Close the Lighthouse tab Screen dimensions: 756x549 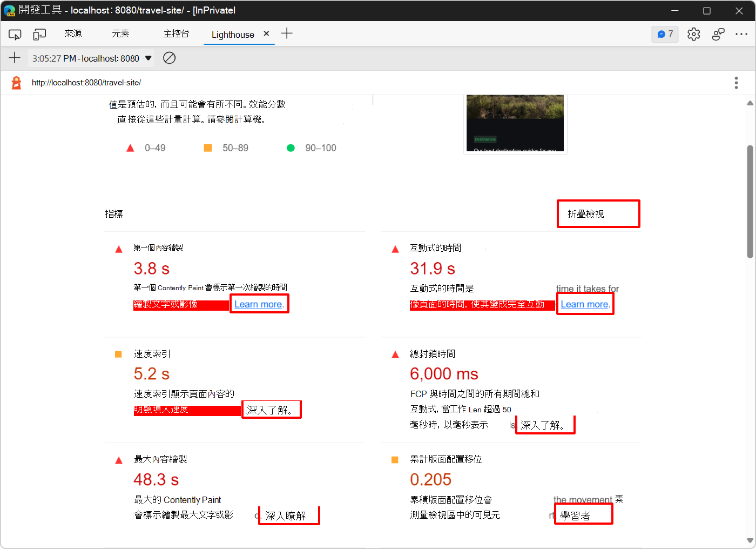point(266,32)
